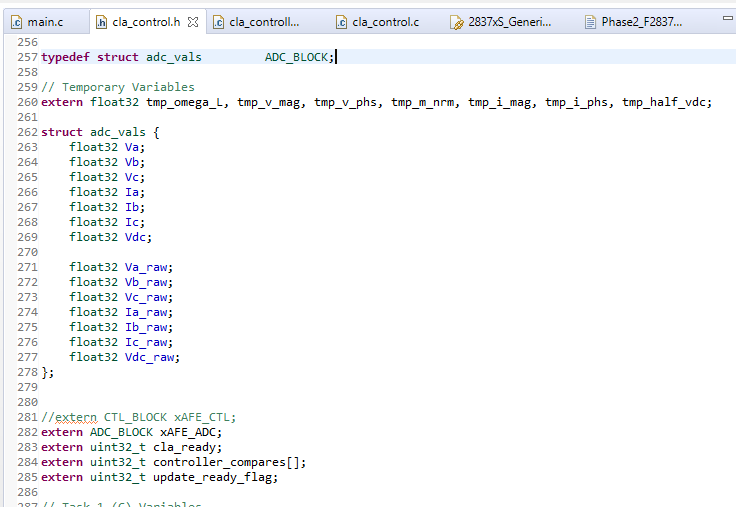This screenshot has height=507, width=736.
Task: Click the 'float32 Ib;' member
Action: 107,207
